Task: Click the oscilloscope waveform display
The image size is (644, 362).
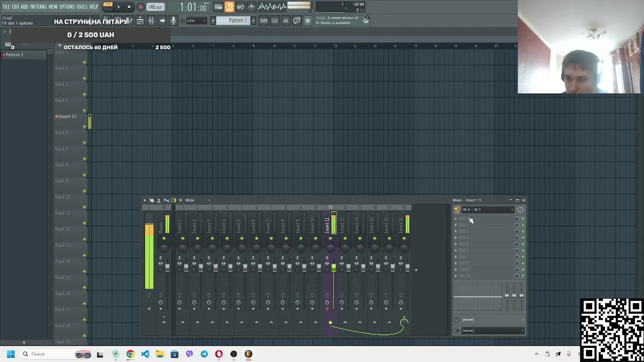Action: pyautogui.click(x=272, y=7)
